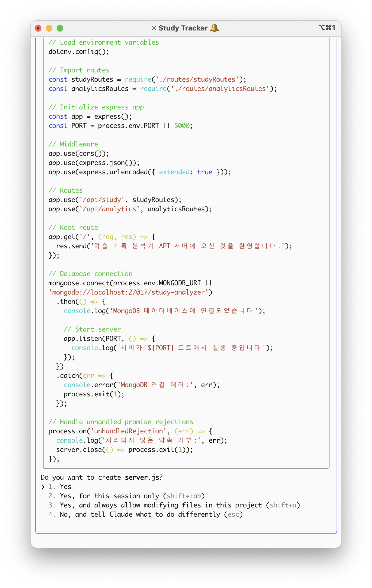This screenshot has height=588, width=372.
Task: Click the analyticsRoutes require line
Action: (x=163, y=88)
